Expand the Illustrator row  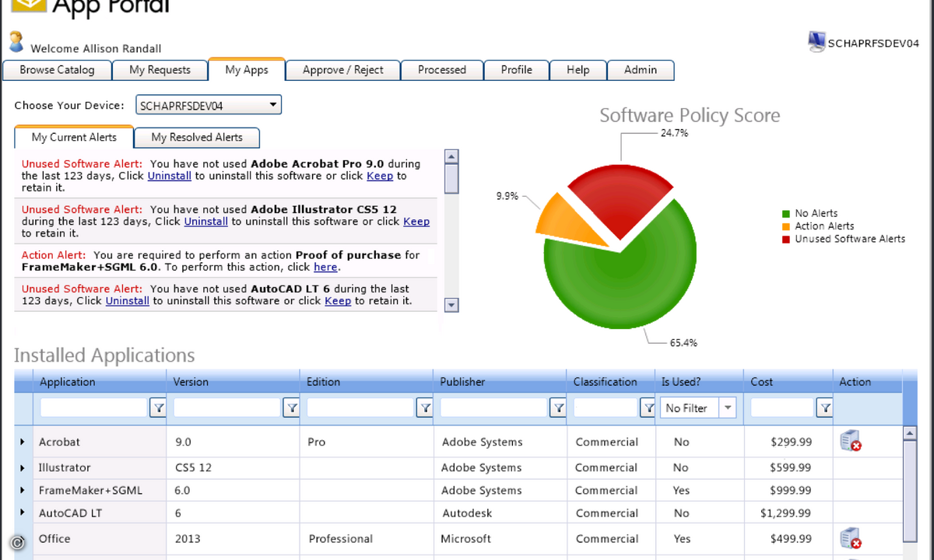point(23,468)
